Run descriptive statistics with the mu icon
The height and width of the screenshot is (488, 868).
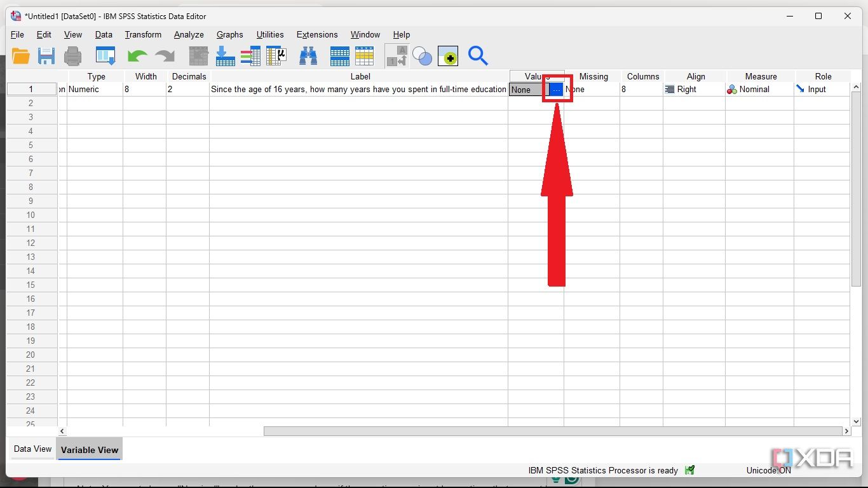click(276, 57)
